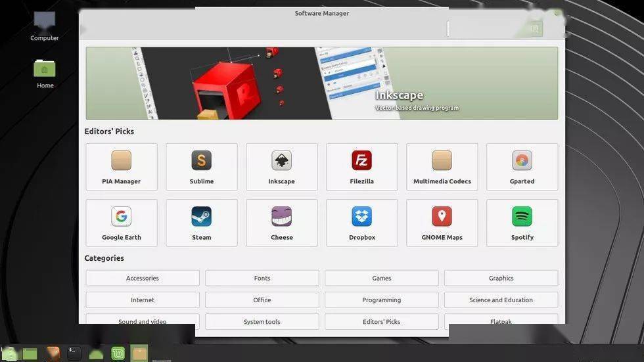Browse the Fonts category
The height and width of the screenshot is (362, 644).
pyautogui.click(x=262, y=278)
